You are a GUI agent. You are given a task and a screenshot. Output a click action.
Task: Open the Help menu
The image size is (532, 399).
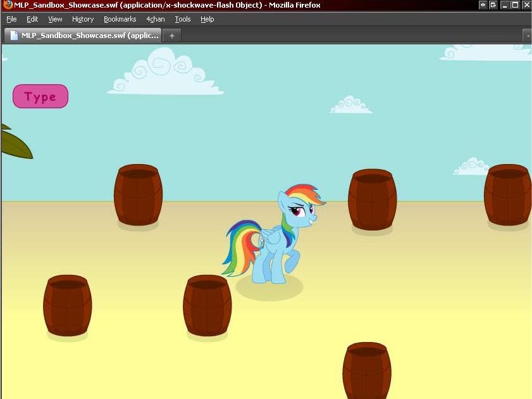[x=207, y=19]
